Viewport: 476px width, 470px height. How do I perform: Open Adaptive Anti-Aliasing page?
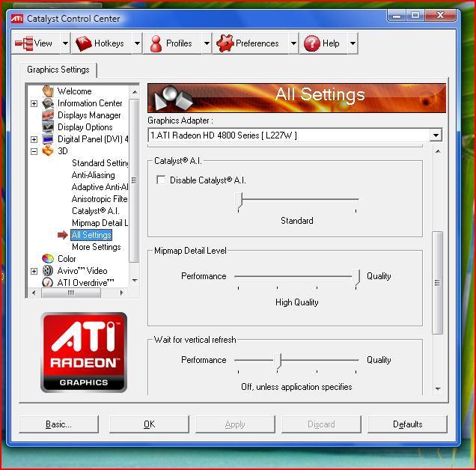(100, 187)
